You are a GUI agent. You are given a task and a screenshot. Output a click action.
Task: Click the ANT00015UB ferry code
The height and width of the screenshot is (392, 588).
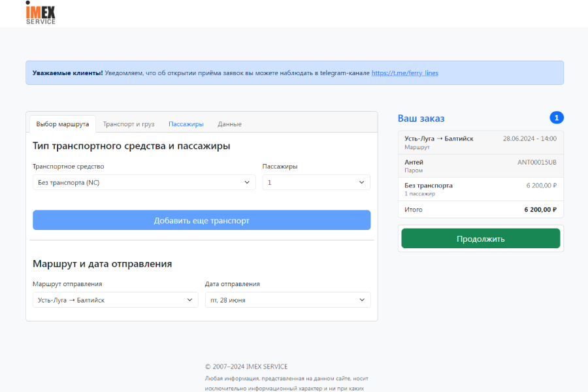(536, 162)
